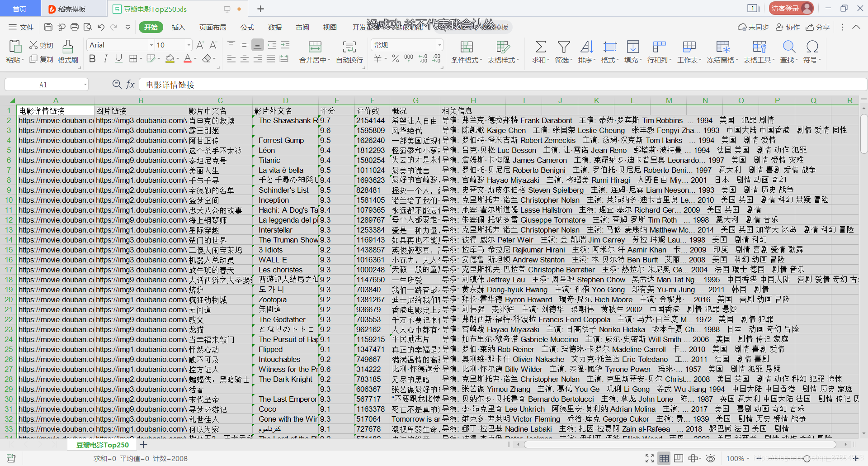Add a new sheet with plus button

144,445
